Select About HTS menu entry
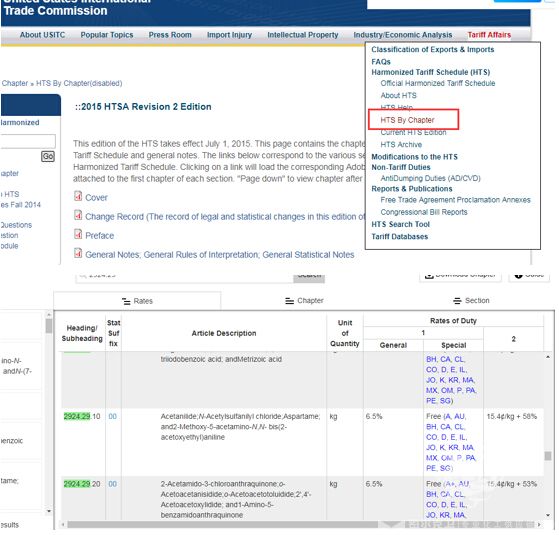559x535 pixels. 398,96
